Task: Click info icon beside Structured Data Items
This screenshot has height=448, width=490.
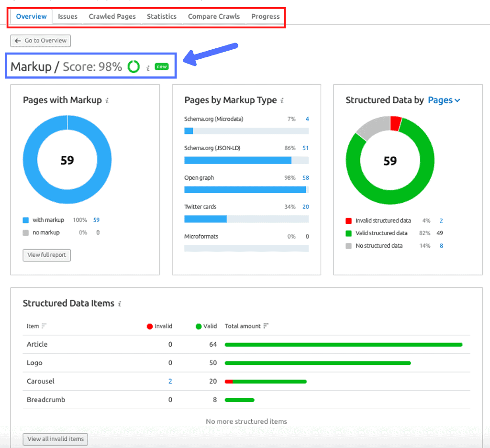Action: point(119,304)
